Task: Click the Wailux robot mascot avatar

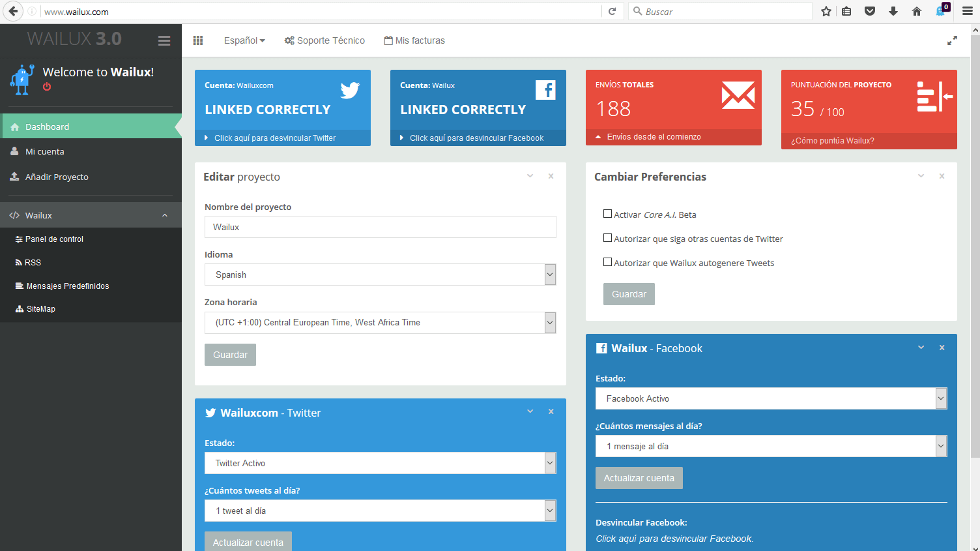Action: 22,80
